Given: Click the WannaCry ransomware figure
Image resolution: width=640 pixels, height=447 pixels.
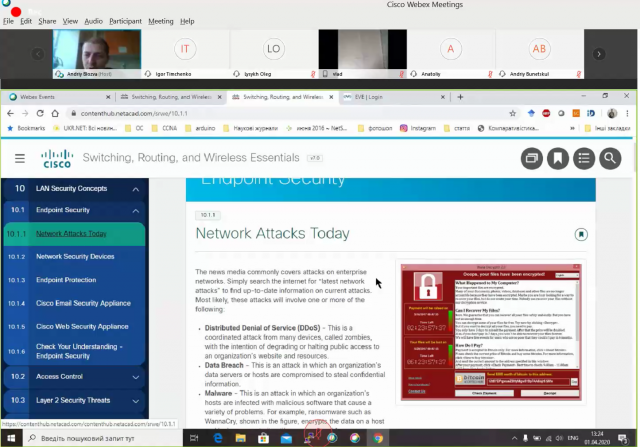Looking at the screenshot, I should 491,332.
